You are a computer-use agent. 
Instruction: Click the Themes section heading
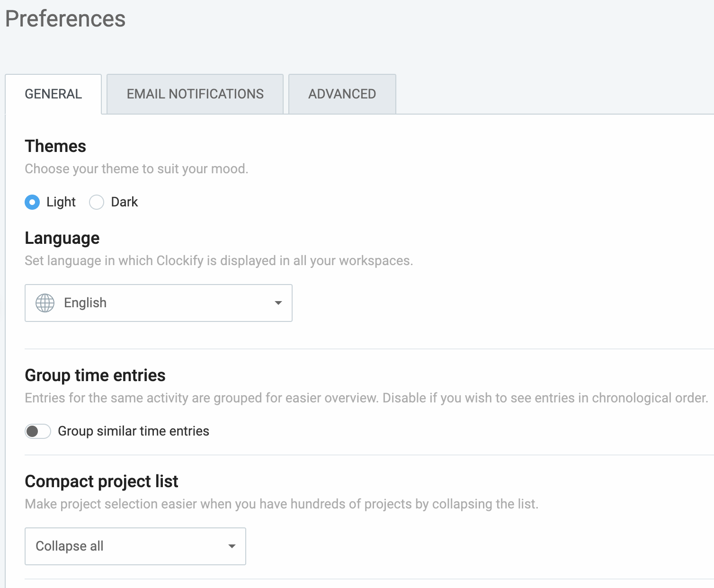[x=55, y=146]
